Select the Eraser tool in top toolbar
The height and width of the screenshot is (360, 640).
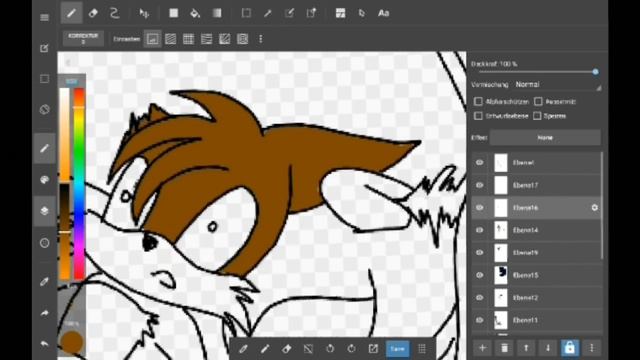[93, 13]
